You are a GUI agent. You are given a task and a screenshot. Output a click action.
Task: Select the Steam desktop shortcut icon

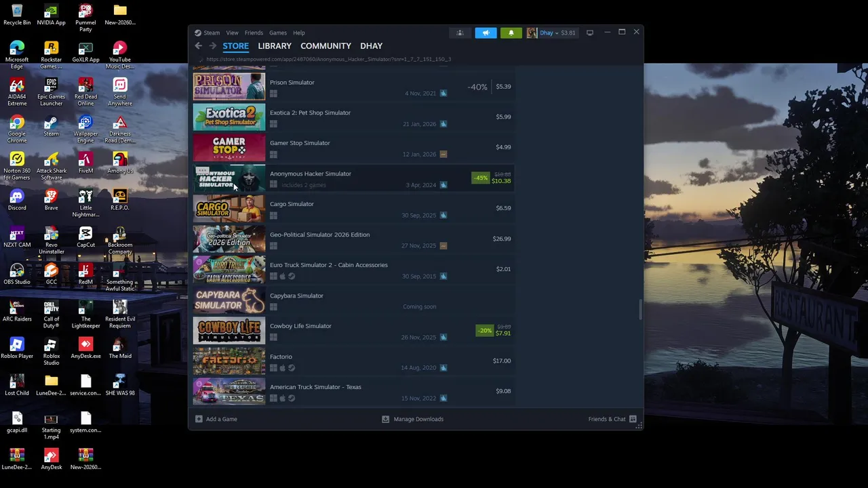tap(52, 126)
